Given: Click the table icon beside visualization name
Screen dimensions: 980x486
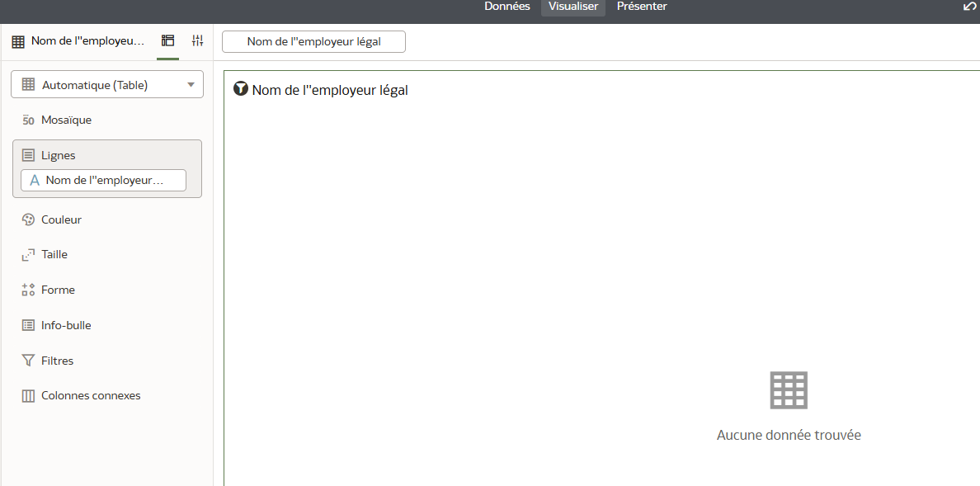Looking at the screenshot, I should [x=18, y=42].
